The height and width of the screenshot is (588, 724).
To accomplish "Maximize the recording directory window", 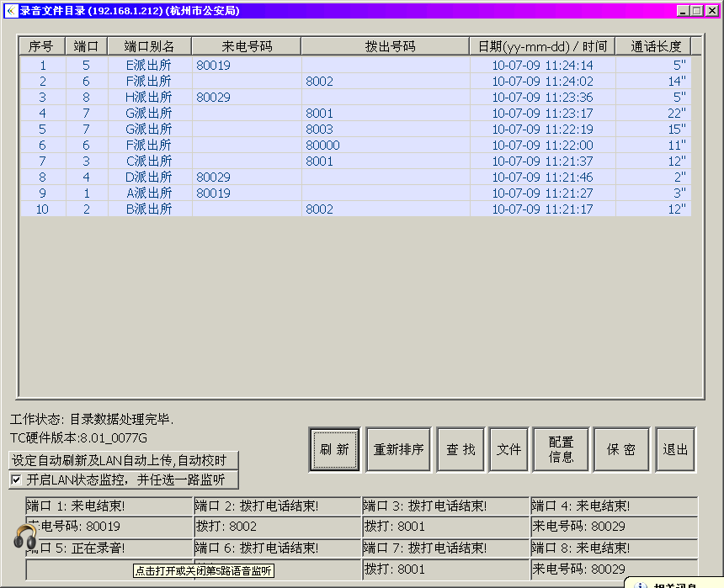I will [698, 10].
